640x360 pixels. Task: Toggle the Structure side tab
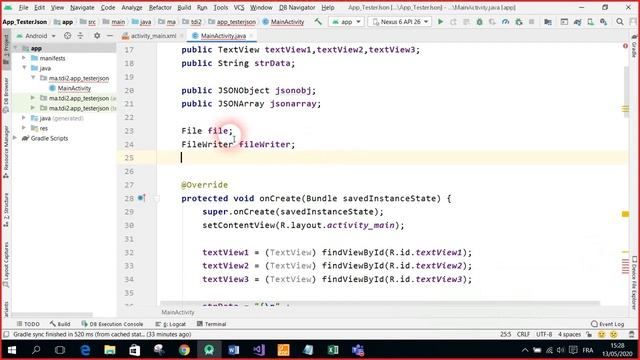coord(6,209)
